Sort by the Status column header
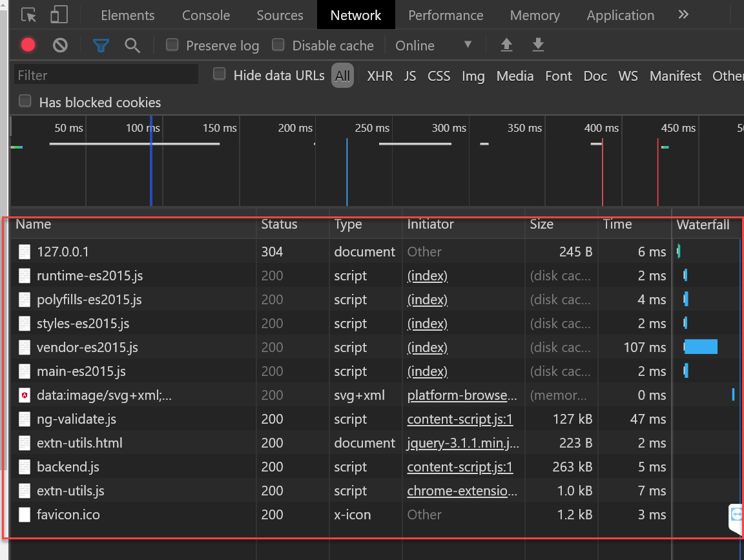744x560 pixels. (293, 224)
